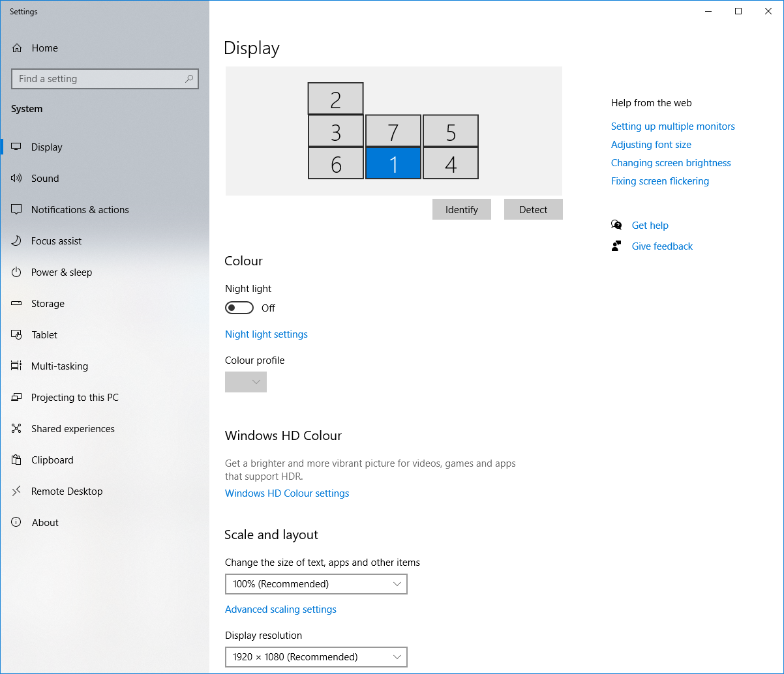Open Notifications & actions settings
The height and width of the screenshot is (674, 784).
pyautogui.click(x=104, y=210)
